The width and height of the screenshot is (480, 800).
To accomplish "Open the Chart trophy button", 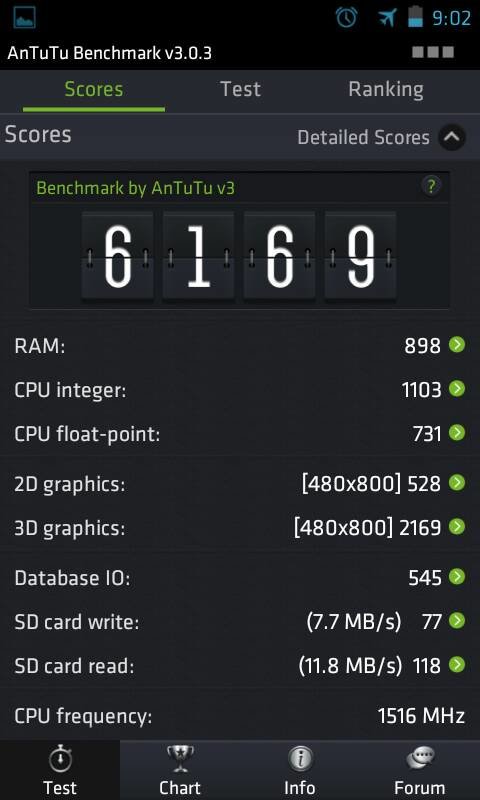I will click(x=180, y=770).
